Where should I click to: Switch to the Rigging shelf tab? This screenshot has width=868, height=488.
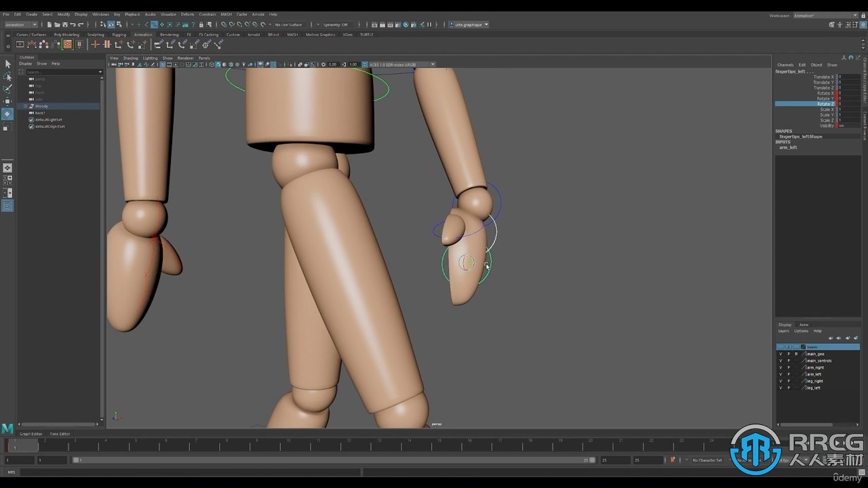[119, 35]
